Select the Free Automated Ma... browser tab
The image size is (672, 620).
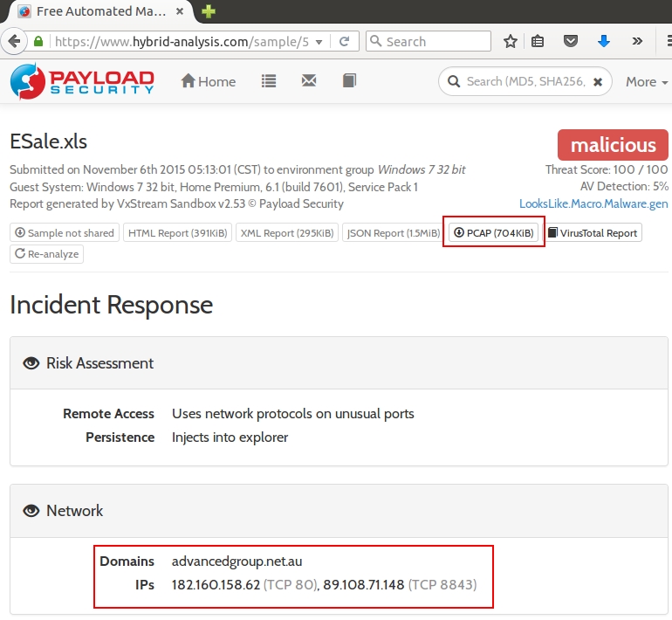tap(99, 11)
